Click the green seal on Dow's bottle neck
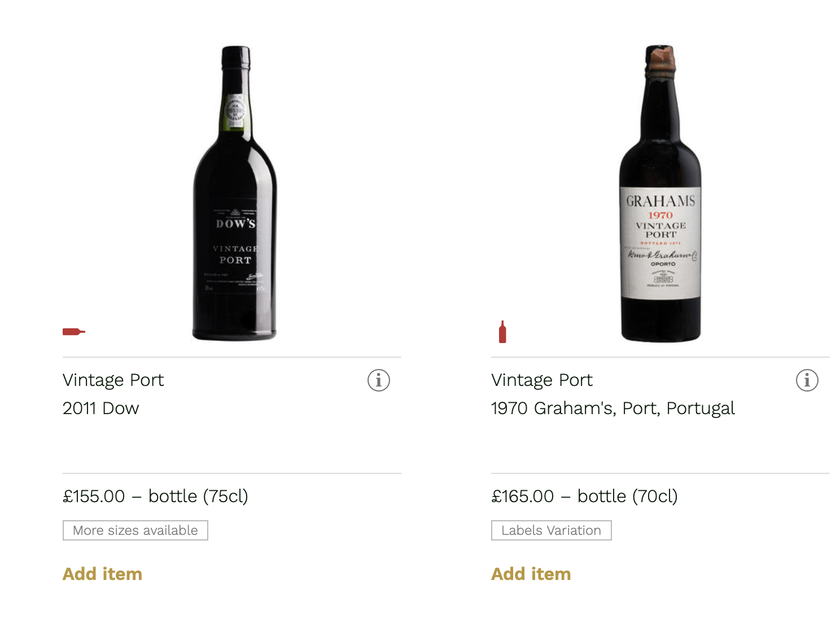The image size is (840, 624). click(234, 112)
